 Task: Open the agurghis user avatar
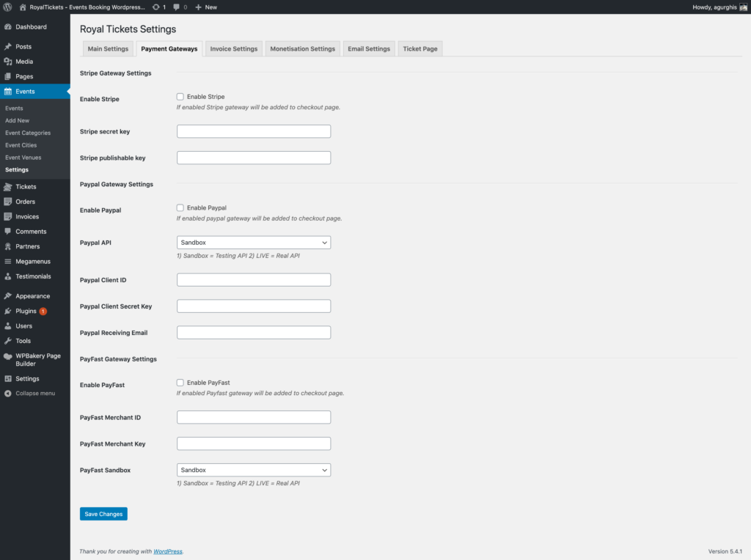click(744, 7)
